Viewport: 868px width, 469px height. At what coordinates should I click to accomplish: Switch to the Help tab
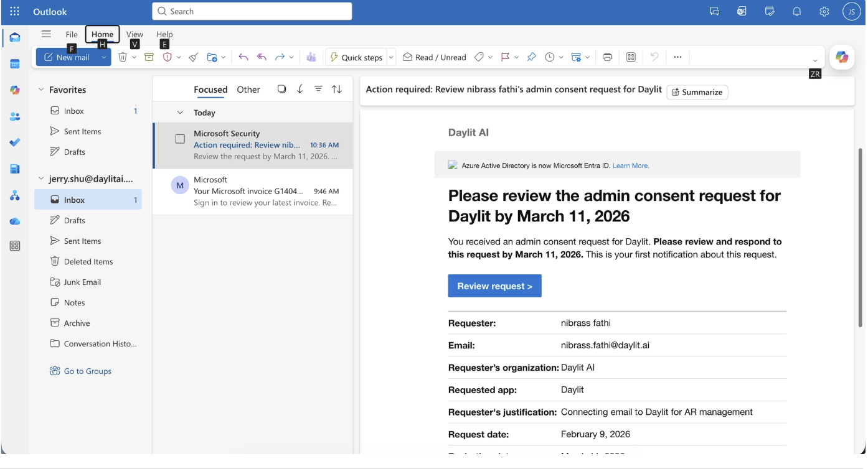click(x=164, y=34)
